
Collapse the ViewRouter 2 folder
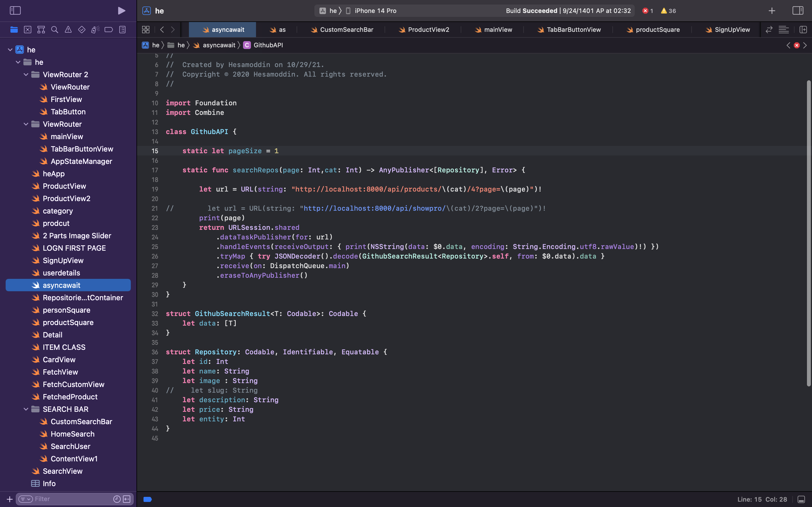coord(26,74)
